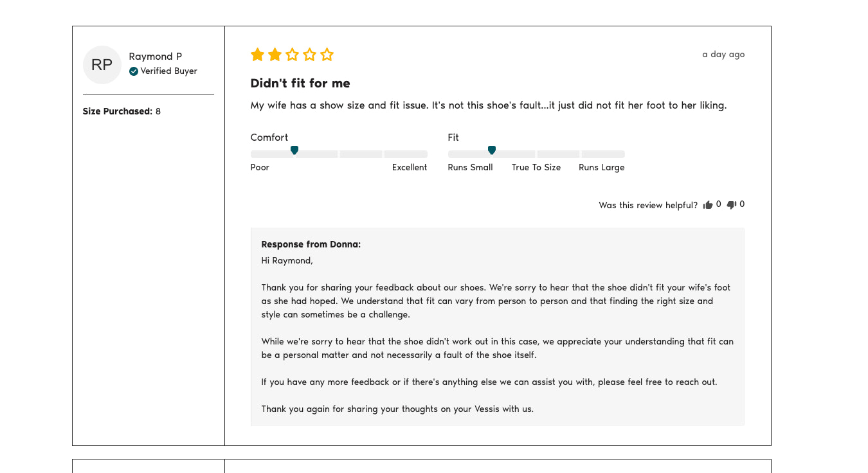
Task: Click the Runs Large end of Fit bar
Action: tap(603, 154)
